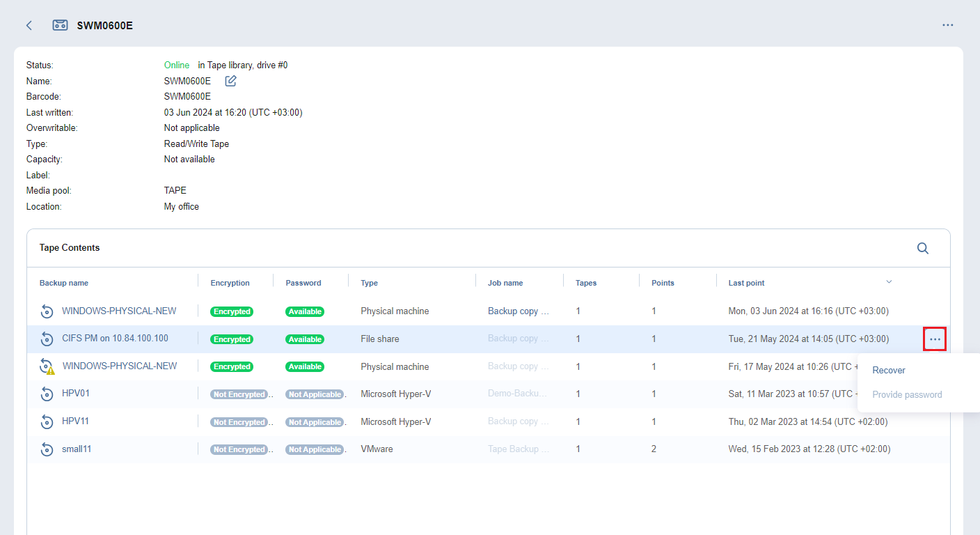
Task: Click the recovery clock icon next to HPV11
Action: pos(47,421)
